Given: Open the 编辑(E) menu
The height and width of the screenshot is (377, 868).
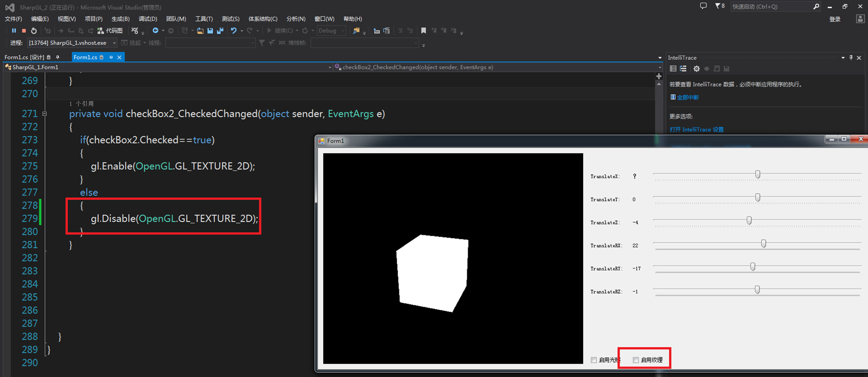Looking at the screenshot, I should (x=40, y=19).
